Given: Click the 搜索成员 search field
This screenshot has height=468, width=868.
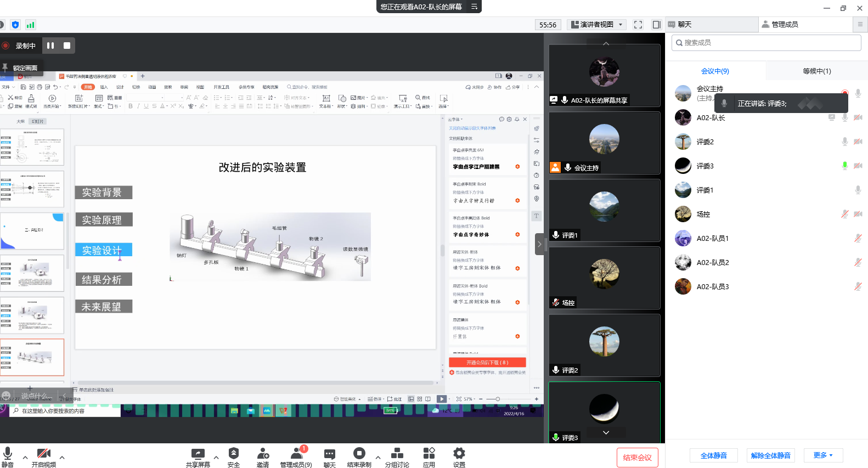Looking at the screenshot, I should click(x=766, y=43).
